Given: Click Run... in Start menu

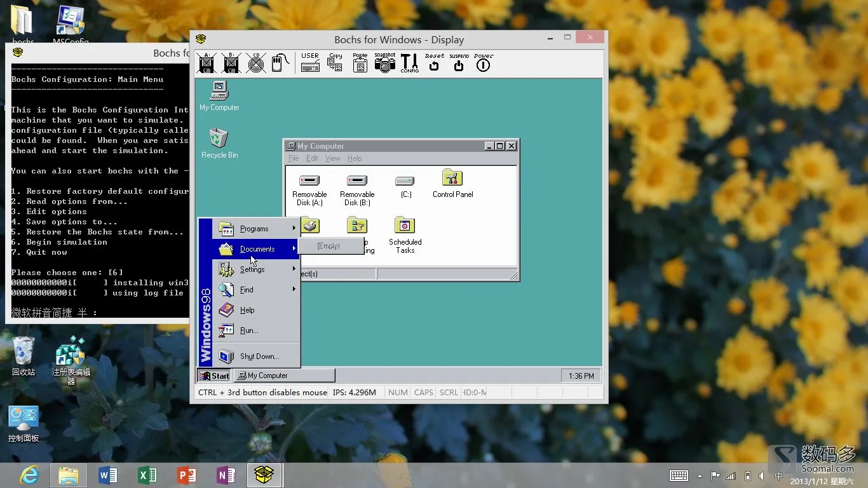Looking at the screenshot, I should 256,330.
